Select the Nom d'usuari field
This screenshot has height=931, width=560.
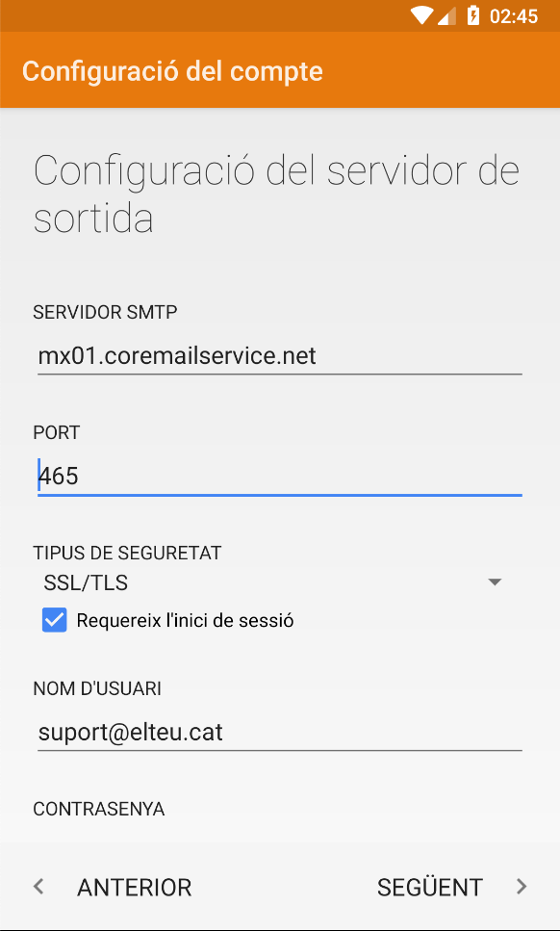point(279,733)
